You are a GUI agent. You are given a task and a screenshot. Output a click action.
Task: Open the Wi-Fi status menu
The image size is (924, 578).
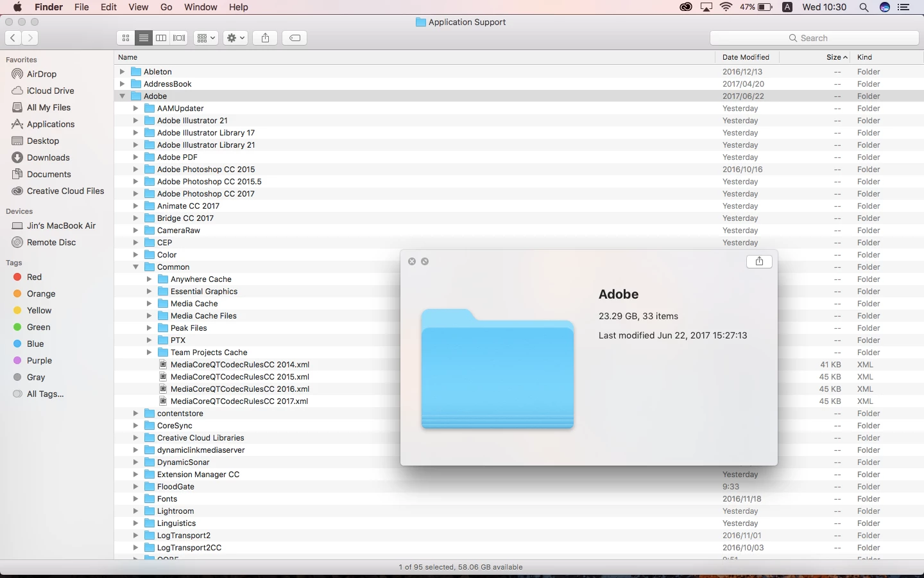(726, 7)
